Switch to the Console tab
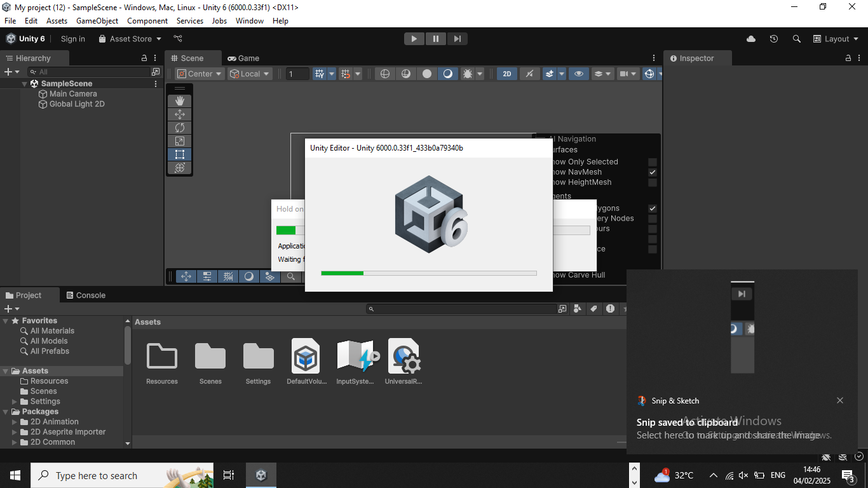Image resolution: width=868 pixels, height=488 pixels. pyautogui.click(x=86, y=295)
